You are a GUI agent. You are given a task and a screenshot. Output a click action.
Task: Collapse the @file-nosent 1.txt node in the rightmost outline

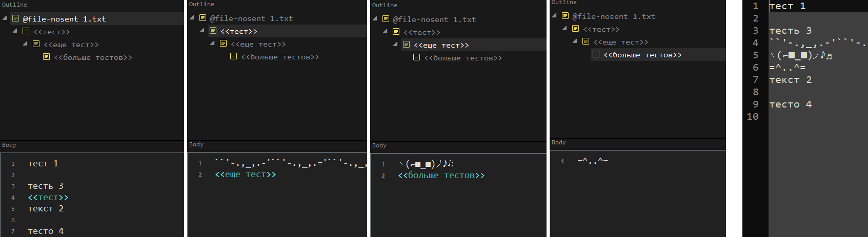(x=554, y=16)
